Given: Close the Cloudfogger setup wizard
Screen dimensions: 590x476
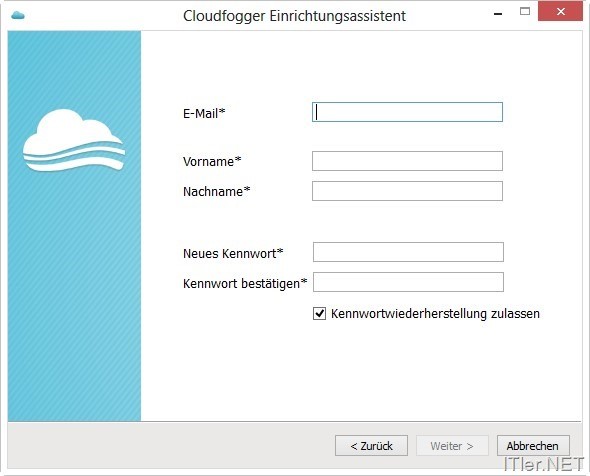Looking at the screenshot, I should tap(560, 11).
